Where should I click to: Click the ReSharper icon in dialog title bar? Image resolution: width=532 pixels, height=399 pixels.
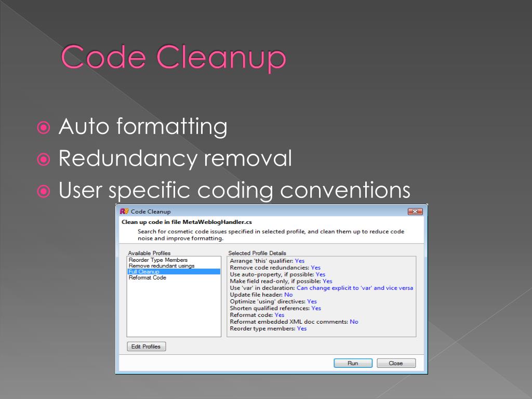(124, 211)
